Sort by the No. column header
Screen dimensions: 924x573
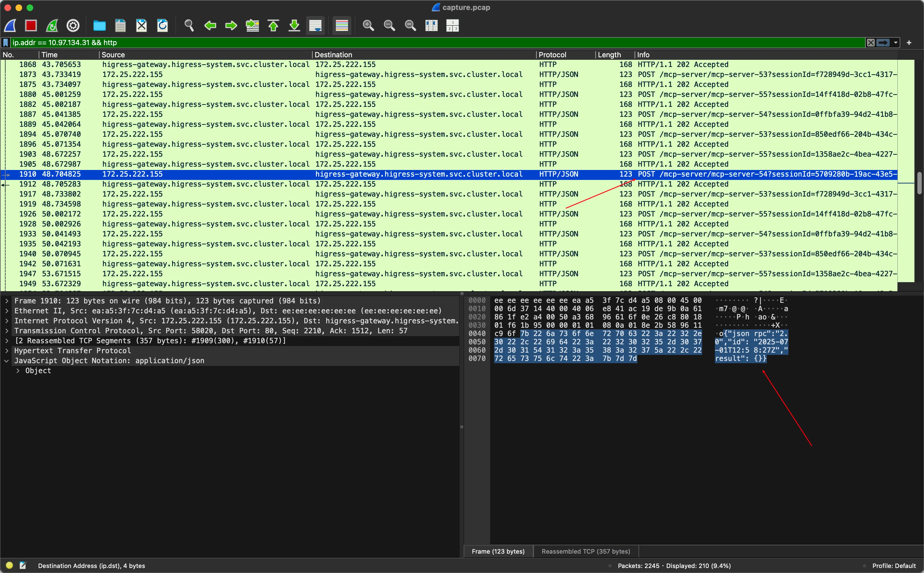[x=19, y=55]
